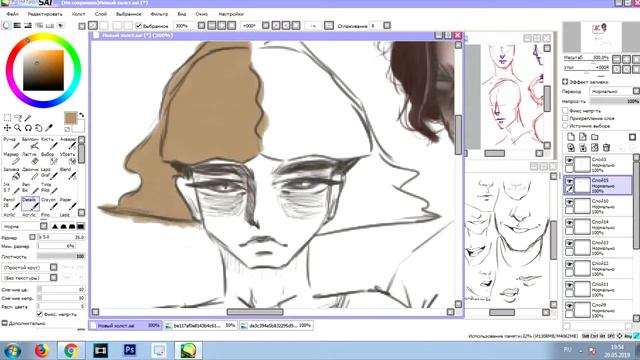Toggle the Выбранное checkbox in toolbar

tap(138, 26)
